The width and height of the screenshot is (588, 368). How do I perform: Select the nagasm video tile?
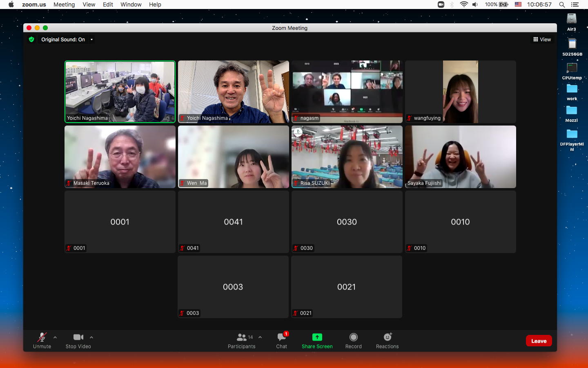(x=347, y=92)
